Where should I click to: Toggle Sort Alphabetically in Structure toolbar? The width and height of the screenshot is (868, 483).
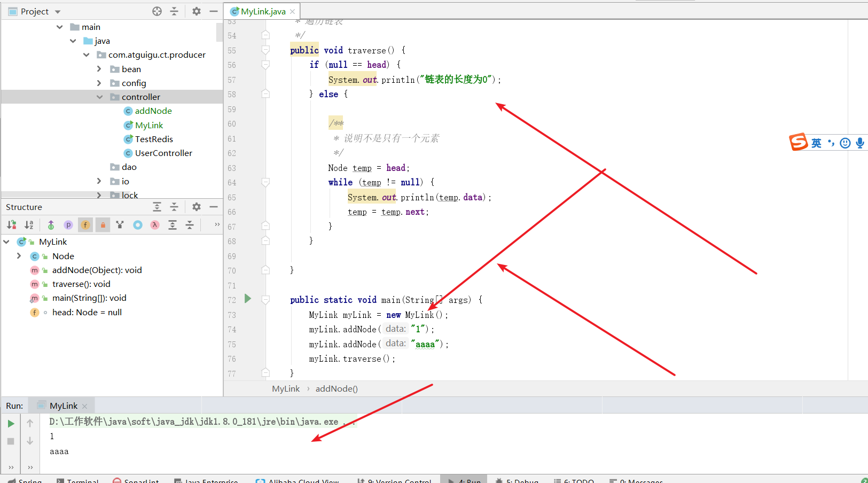click(x=29, y=225)
